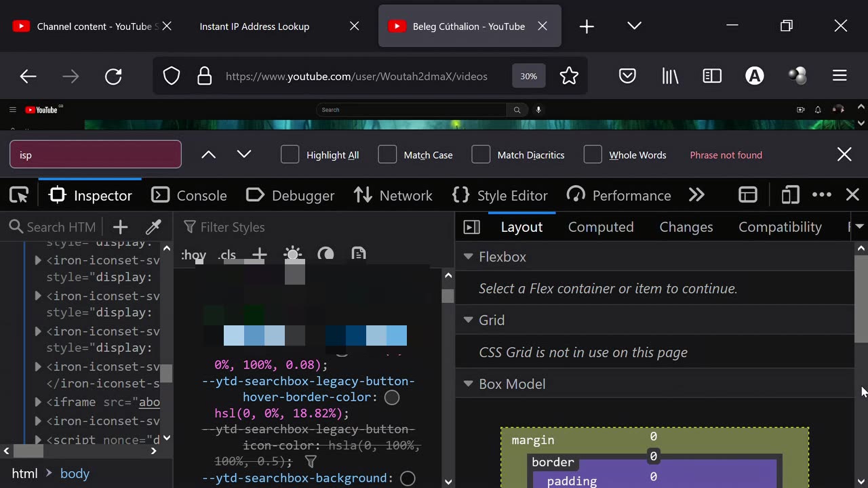Image resolution: width=868 pixels, height=488 pixels.
Task: Open YouTube notifications bell
Action: tap(818, 110)
